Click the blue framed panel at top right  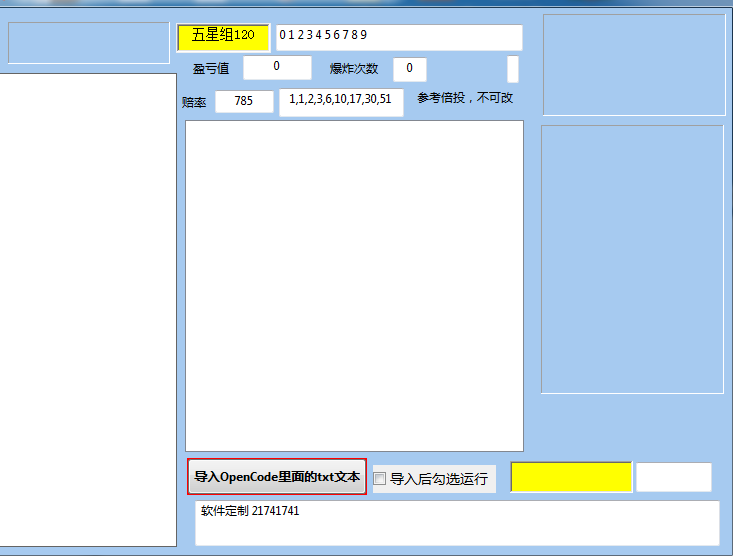(x=634, y=65)
